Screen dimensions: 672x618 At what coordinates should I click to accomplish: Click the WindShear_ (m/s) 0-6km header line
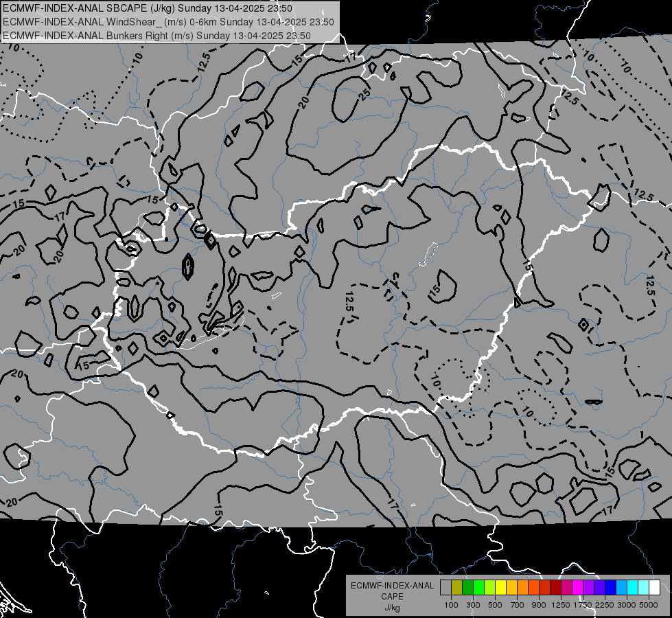(x=168, y=22)
